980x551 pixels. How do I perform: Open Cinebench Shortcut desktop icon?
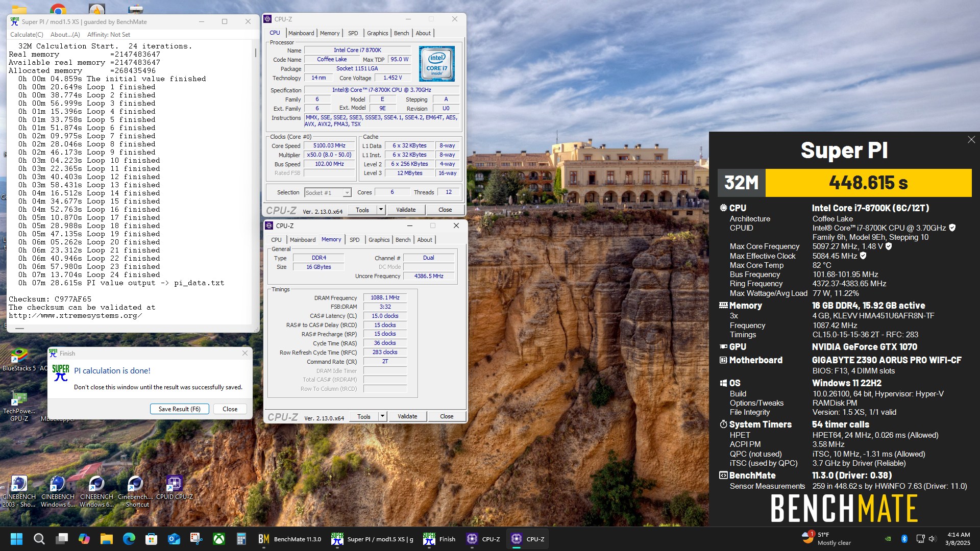(136, 491)
